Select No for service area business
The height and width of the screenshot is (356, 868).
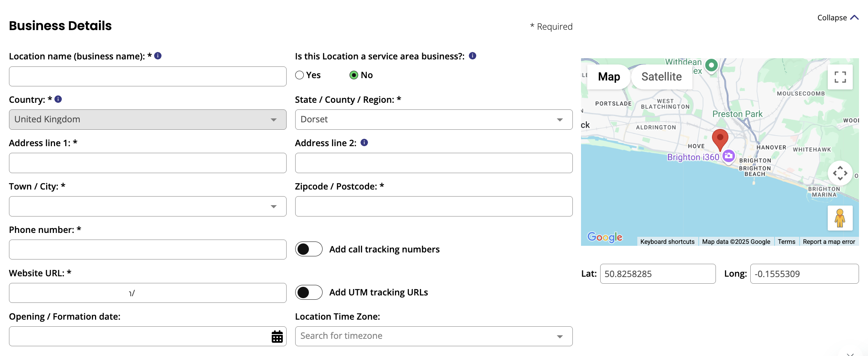[x=354, y=75]
